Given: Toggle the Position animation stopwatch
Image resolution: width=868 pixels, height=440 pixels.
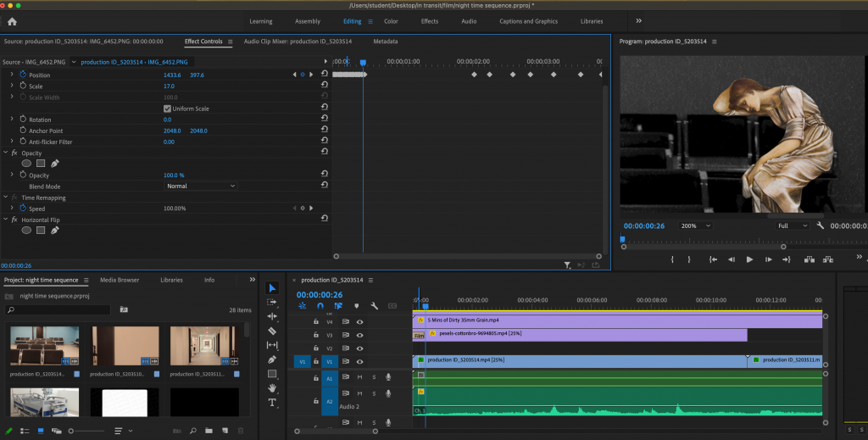Looking at the screenshot, I should (23, 75).
